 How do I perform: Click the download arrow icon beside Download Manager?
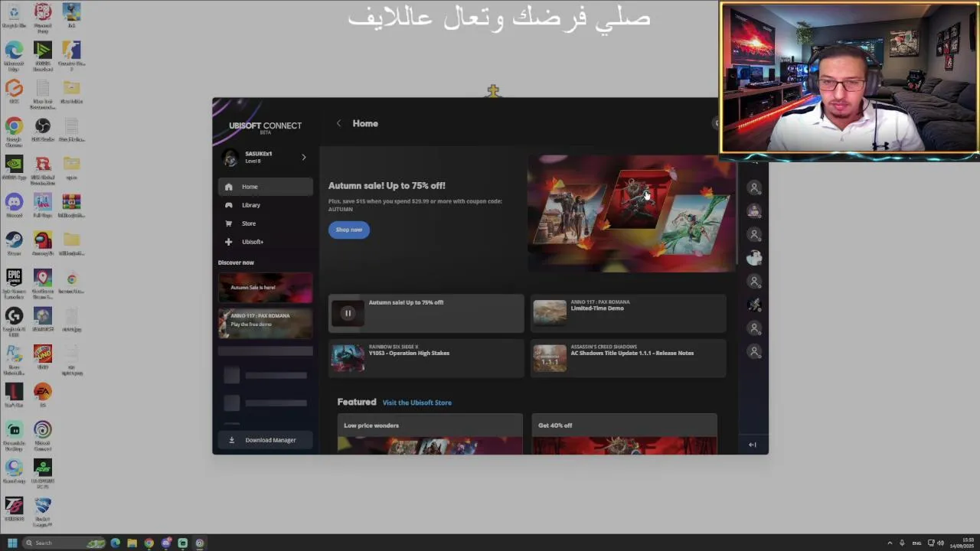point(231,440)
